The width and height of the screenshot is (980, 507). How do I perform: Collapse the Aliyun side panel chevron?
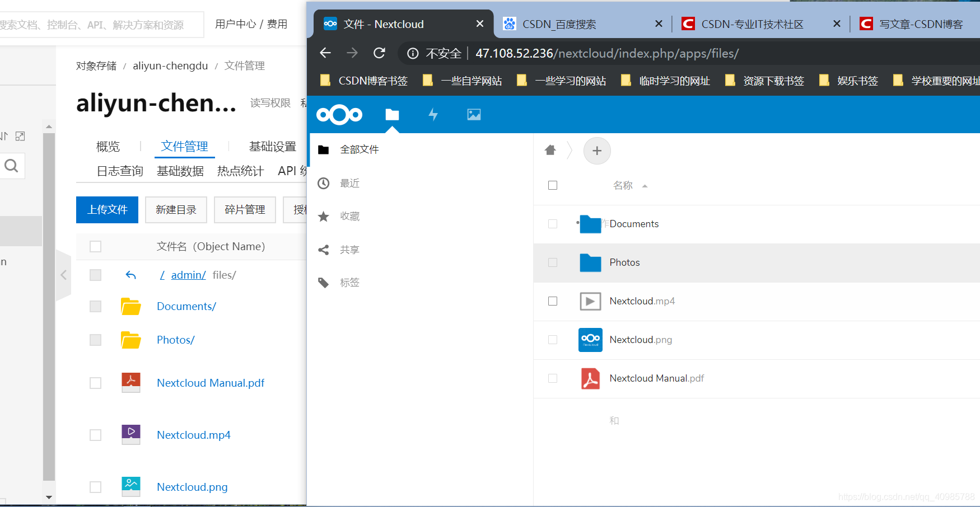(63, 275)
